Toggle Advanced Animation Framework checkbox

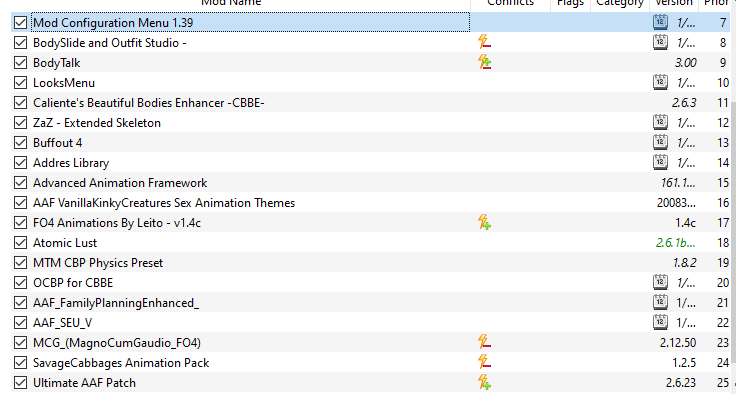20,183
